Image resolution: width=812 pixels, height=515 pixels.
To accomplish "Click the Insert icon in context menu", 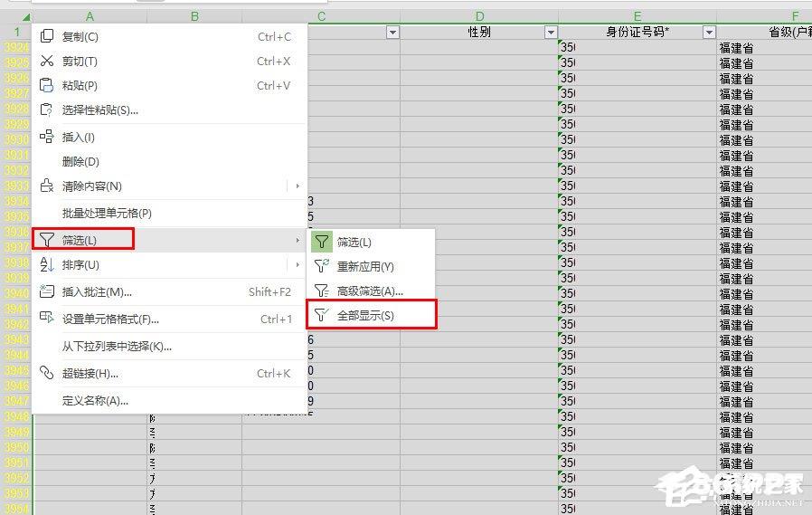I will 47,137.
